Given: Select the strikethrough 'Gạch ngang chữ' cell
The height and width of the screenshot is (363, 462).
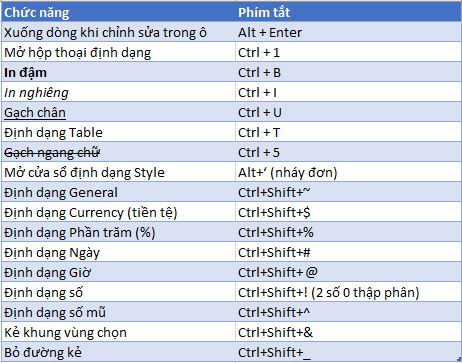Looking at the screenshot, I should click(119, 152).
